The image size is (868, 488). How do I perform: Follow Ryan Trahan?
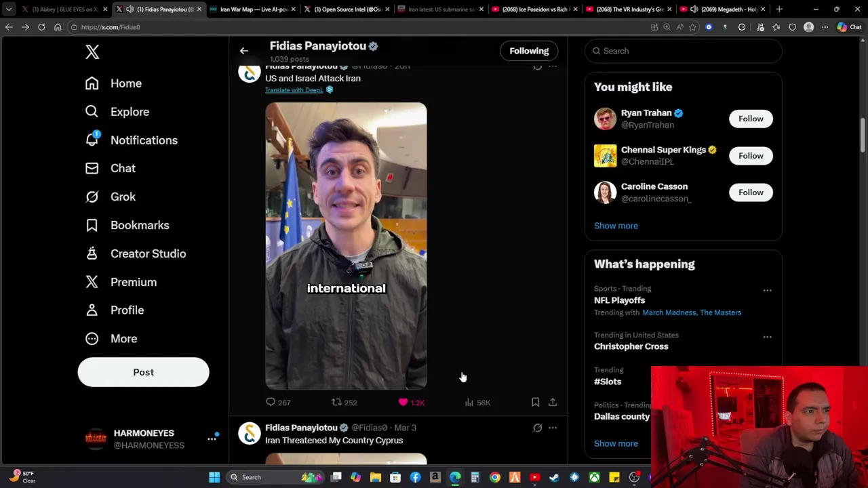click(751, 119)
